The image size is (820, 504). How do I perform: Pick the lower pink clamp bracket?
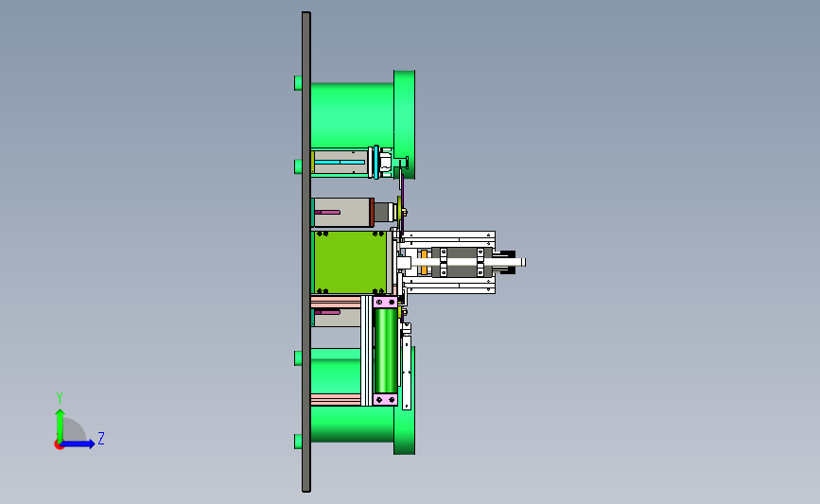pos(386,399)
